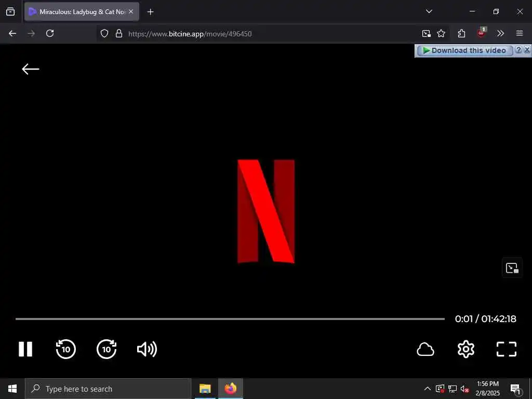Click the video progress bar
Image resolution: width=532 pixels, height=399 pixels.
230,319
